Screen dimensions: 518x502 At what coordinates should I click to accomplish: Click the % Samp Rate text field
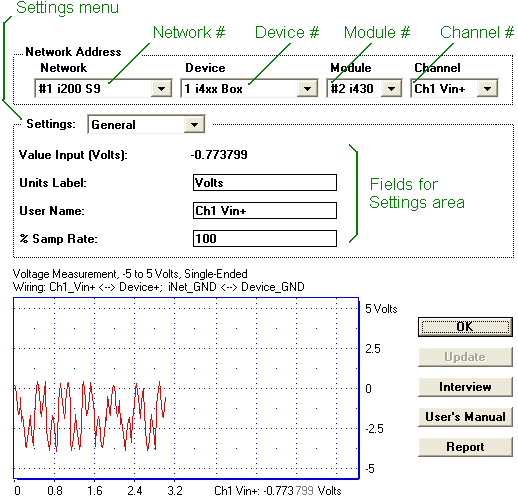tap(265, 239)
